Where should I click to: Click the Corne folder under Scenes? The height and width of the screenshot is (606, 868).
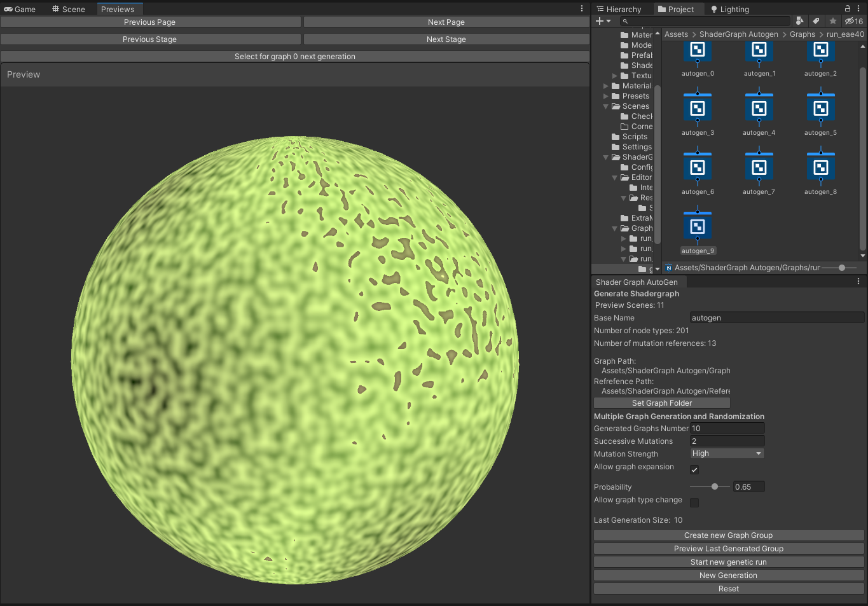point(637,127)
